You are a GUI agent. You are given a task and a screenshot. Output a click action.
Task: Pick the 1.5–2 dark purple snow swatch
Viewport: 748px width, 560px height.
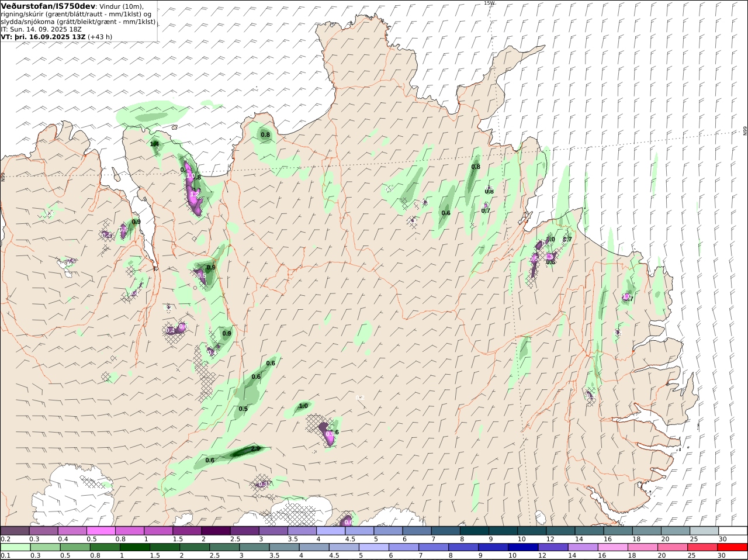point(188,531)
